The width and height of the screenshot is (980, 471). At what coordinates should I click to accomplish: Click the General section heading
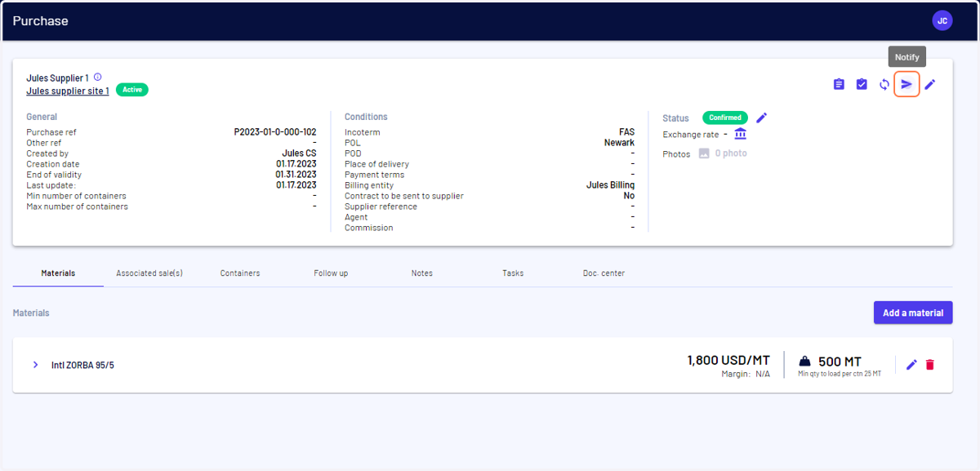42,117
